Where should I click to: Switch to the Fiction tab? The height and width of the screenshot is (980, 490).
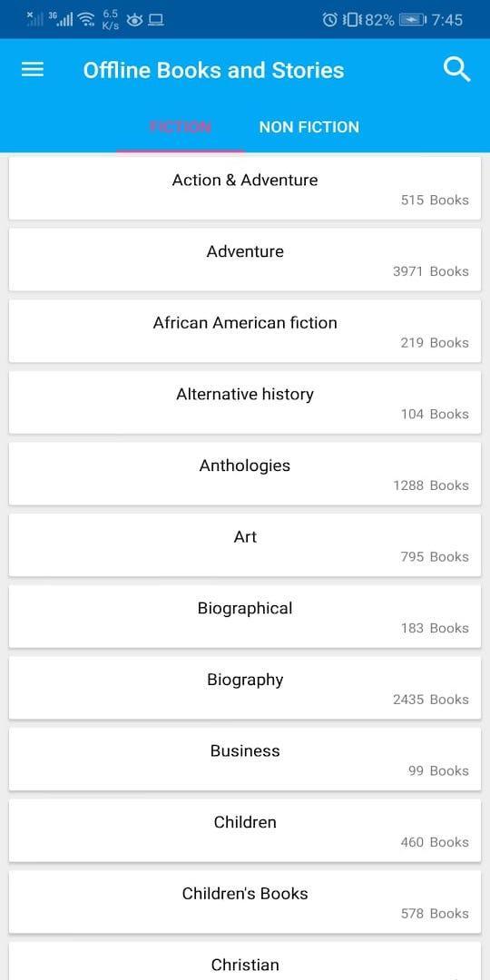(x=180, y=127)
